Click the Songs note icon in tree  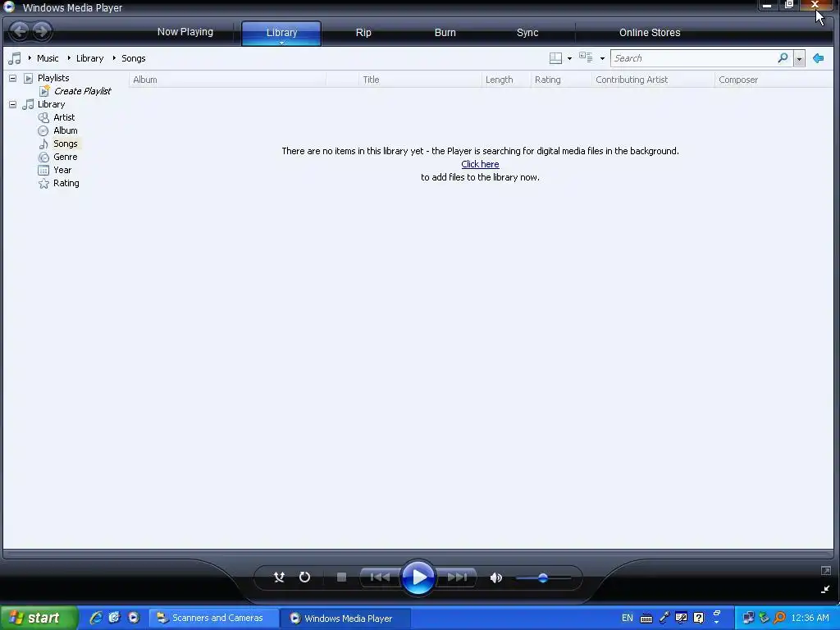point(43,144)
